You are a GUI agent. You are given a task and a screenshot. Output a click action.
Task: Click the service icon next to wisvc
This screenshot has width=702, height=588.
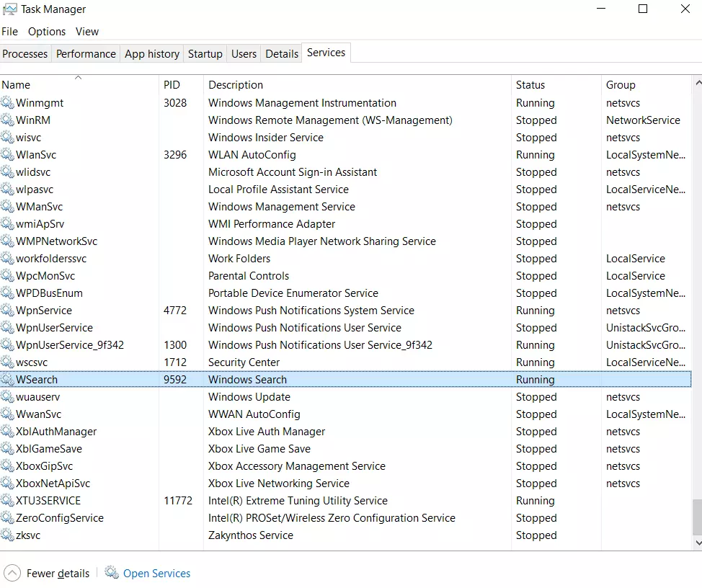(7, 138)
